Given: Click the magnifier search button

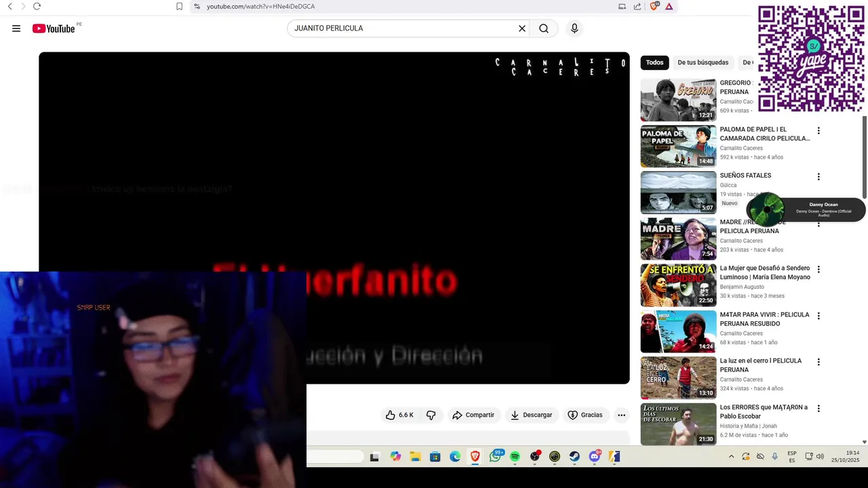Looking at the screenshot, I should click(544, 28).
